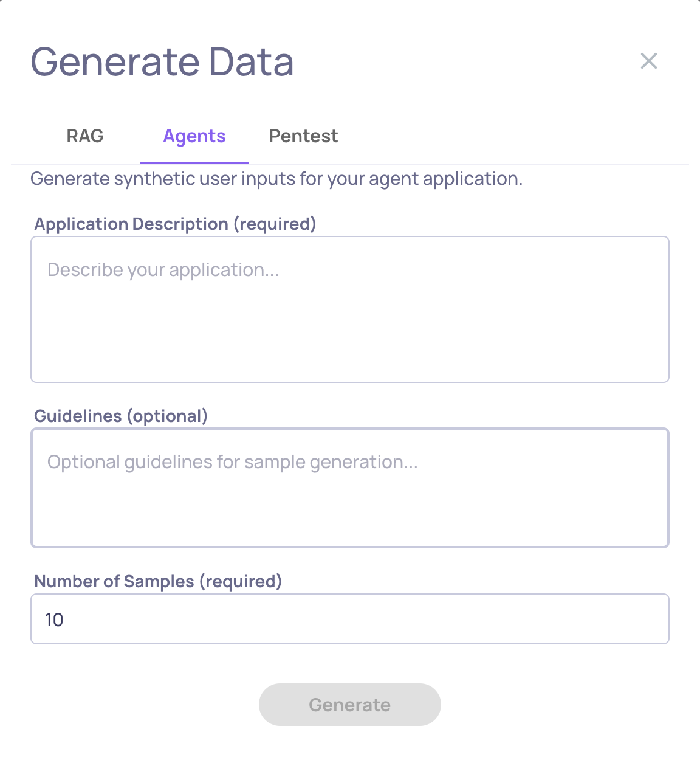Focus the Number of Samples field
Viewport: 700px width, 766px height.
point(349,619)
